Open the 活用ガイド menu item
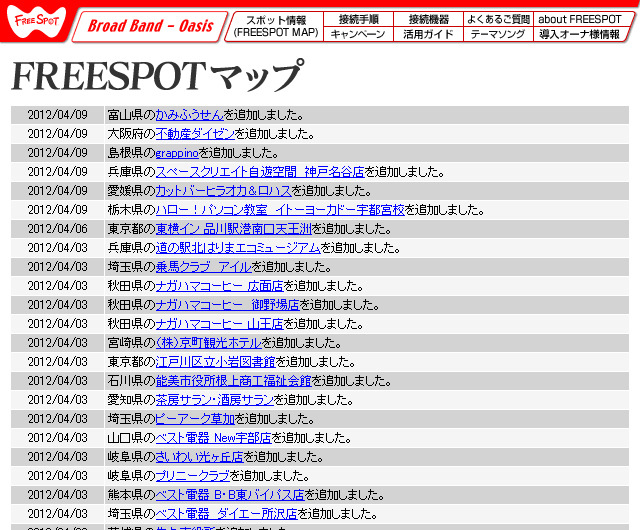Viewport: 640px width, 530px height. pyautogui.click(x=429, y=34)
